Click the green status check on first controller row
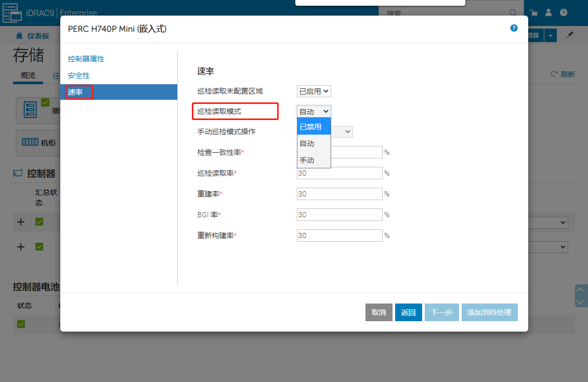Image resolution: width=588 pixels, height=382 pixels. tap(38, 222)
